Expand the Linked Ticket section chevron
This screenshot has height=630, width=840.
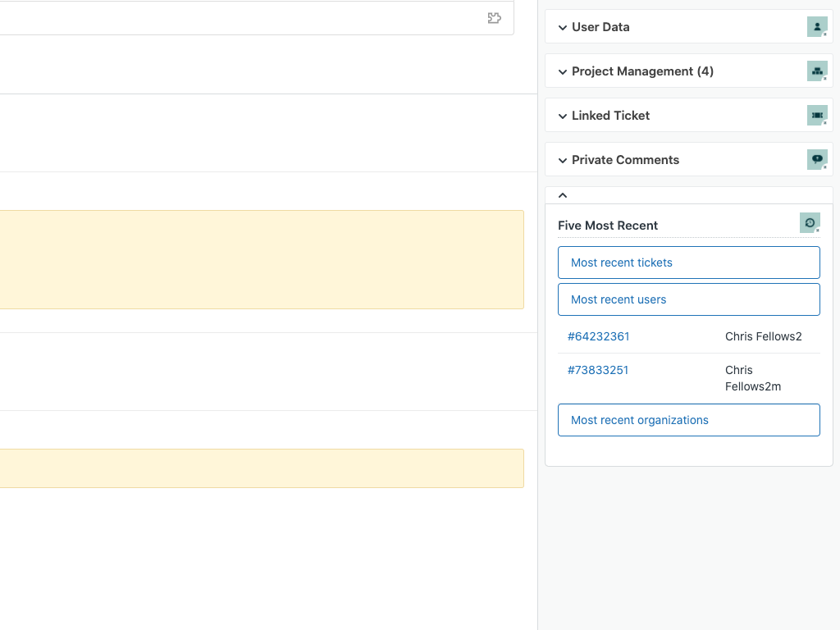tap(563, 116)
